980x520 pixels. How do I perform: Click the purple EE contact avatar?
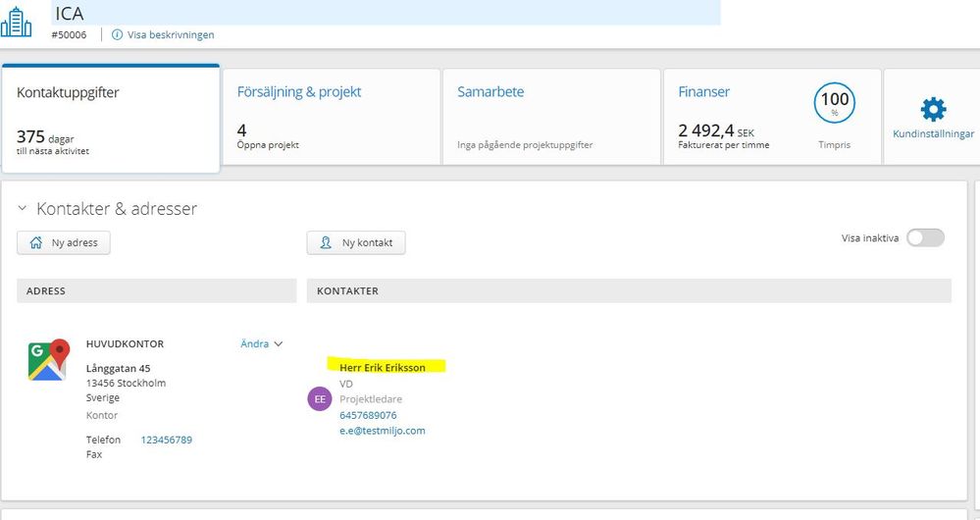320,398
